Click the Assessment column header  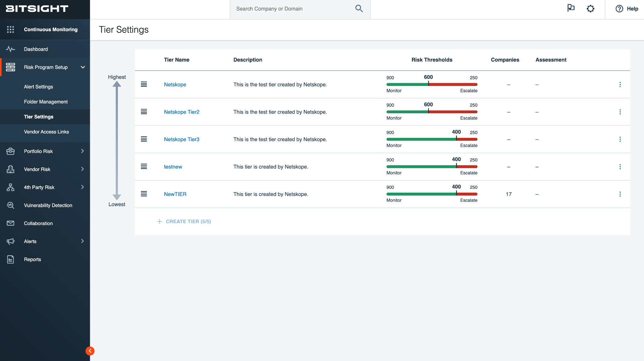click(551, 60)
